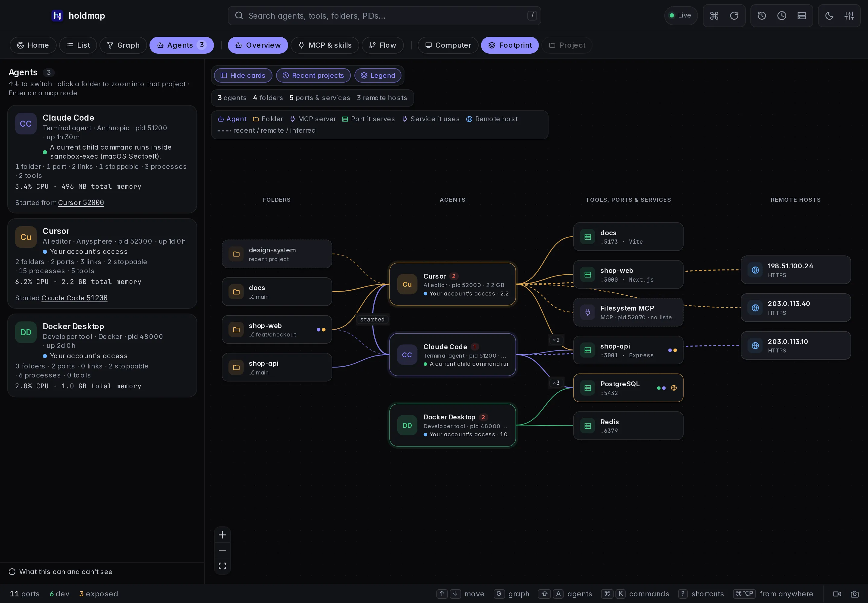Toggle Hide cards button
868x603 pixels.
coord(243,76)
